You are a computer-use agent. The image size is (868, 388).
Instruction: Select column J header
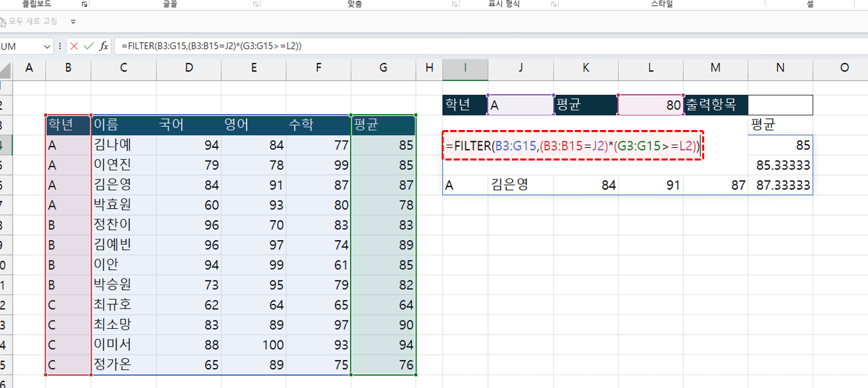click(x=521, y=67)
